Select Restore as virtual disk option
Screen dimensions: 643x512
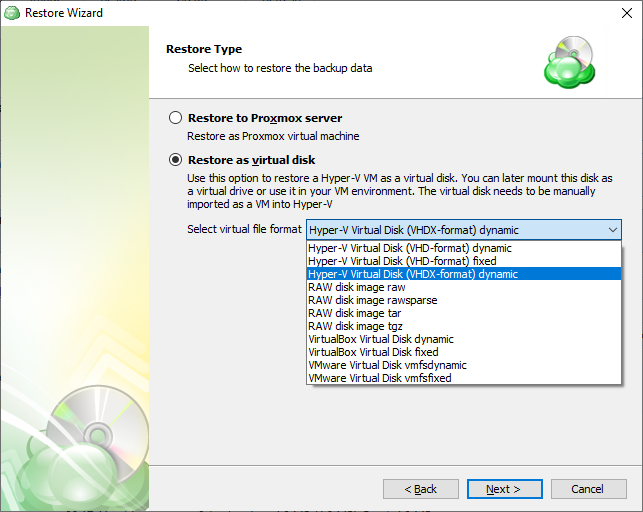(x=176, y=159)
